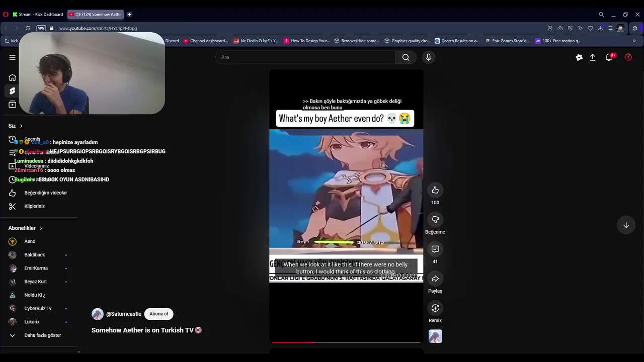This screenshot has width=644, height=362.
Task: Click the youtube.com address bar URL
Action: pos(98,28)
